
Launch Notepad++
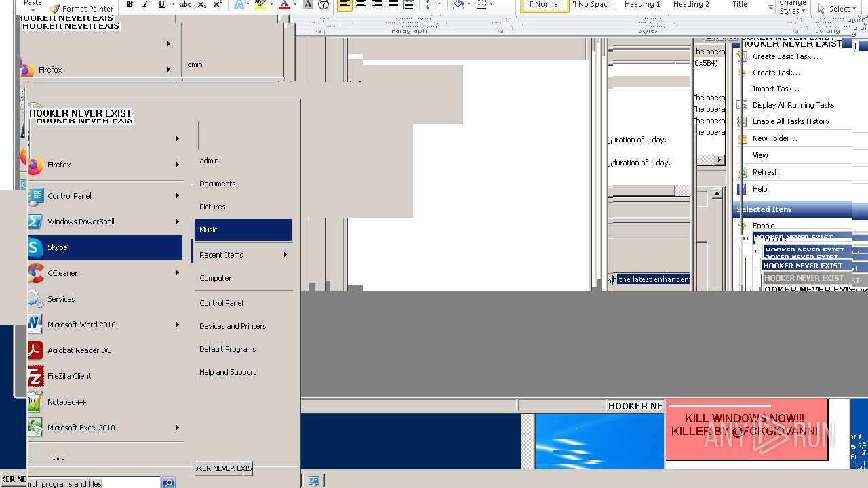tap(105, 402)
